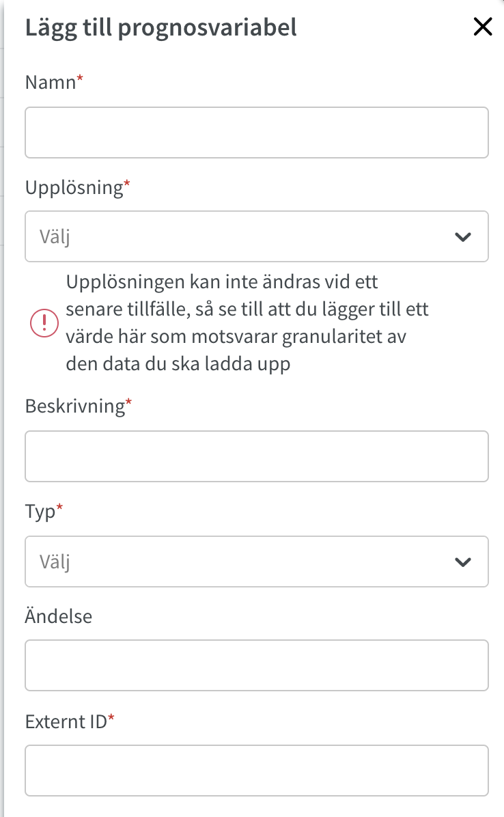This screenshot has height=817, width=504.
Task: Close the Lägg till prognosvariabel panel
Action: click(483, 27)
